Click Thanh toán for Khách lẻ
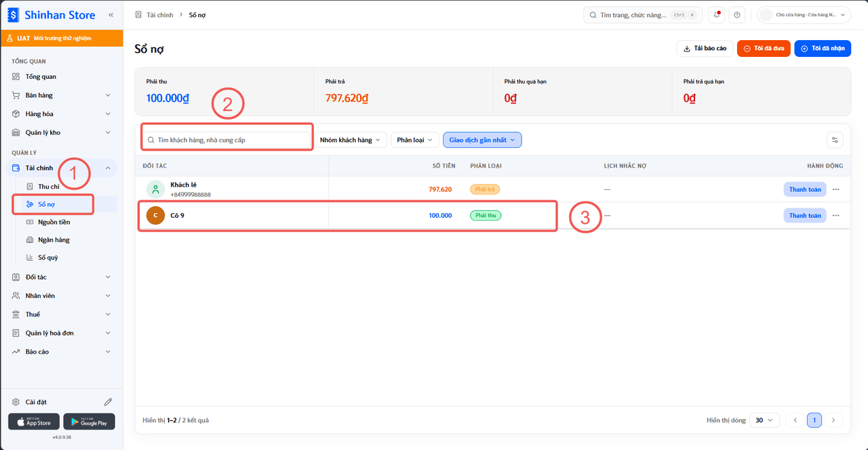The height and width of the screenshot is (450, 868). pyautogui.click(x=805, y=189)
